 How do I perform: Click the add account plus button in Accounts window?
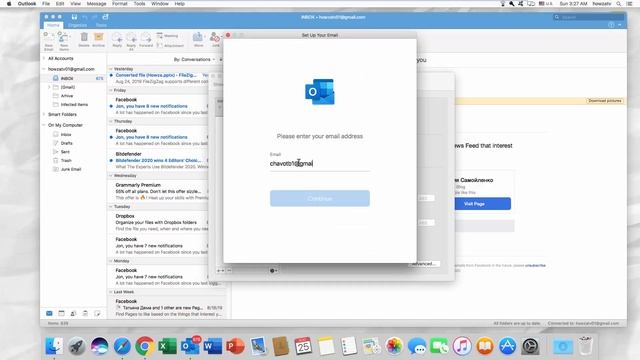(220, 270)
